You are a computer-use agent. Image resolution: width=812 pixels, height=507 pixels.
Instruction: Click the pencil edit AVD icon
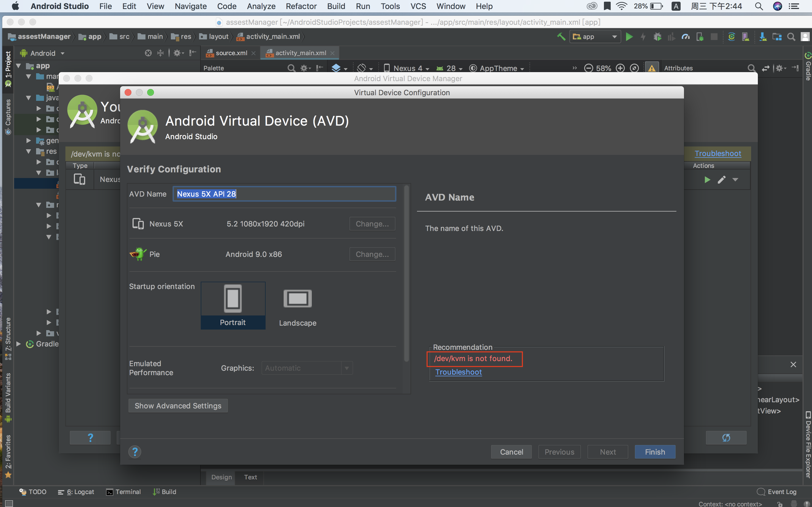pyautogui.click(x=721, y=180)
